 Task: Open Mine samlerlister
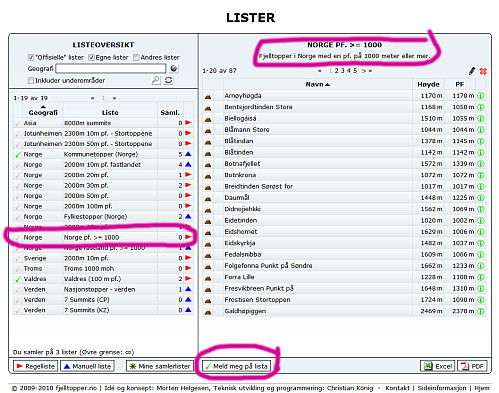[160, 366]
